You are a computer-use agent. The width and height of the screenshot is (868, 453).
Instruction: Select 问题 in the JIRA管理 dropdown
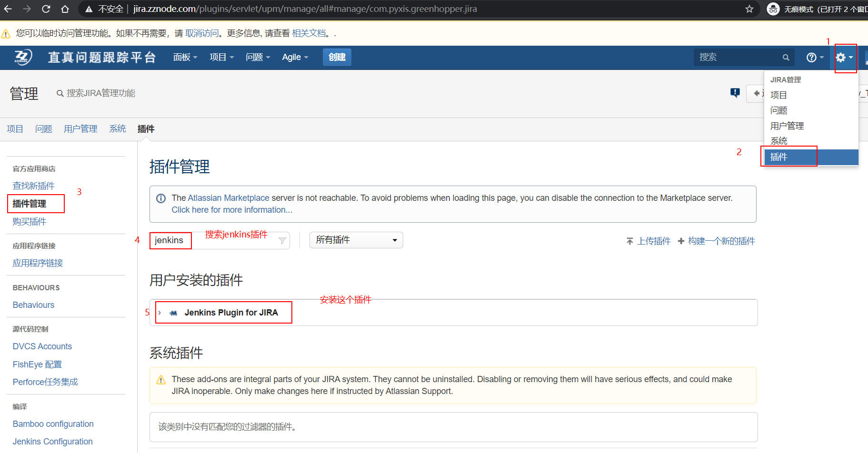(x=811, y=110)
